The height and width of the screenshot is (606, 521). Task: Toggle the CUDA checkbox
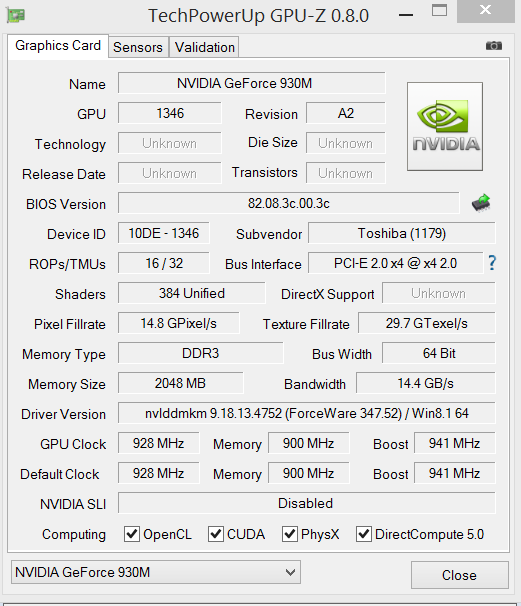click(216, 534)
